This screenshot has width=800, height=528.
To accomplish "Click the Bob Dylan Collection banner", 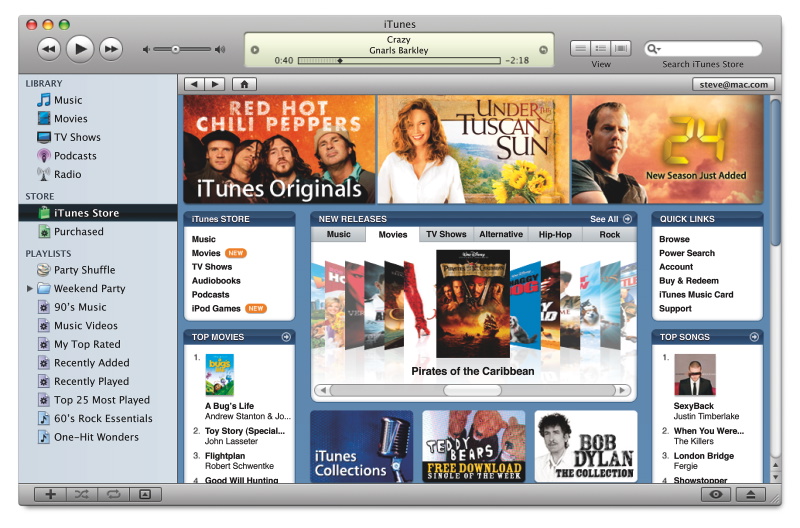I will pos(585,447).
